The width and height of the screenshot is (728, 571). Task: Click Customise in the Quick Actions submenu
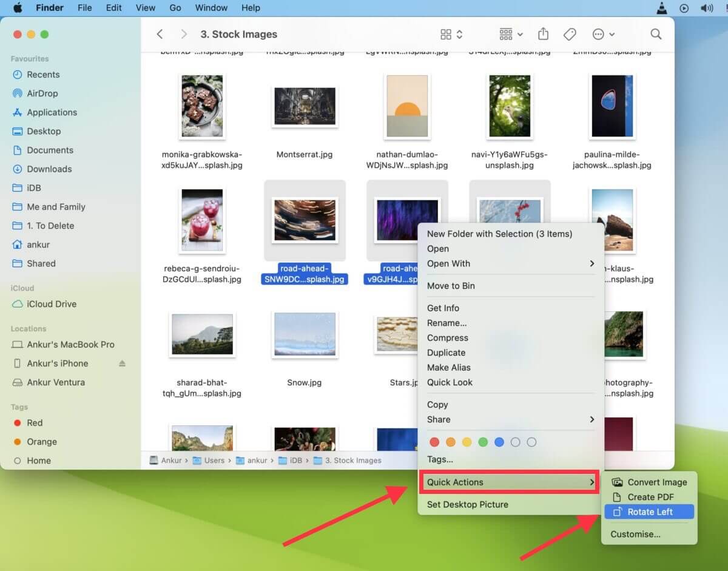[635, 534]
